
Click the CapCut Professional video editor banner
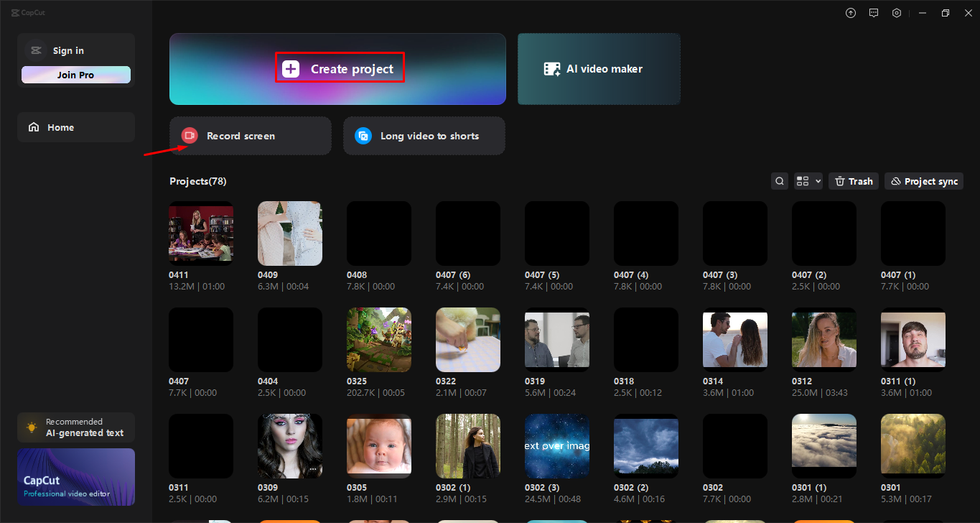coord(76,477)
